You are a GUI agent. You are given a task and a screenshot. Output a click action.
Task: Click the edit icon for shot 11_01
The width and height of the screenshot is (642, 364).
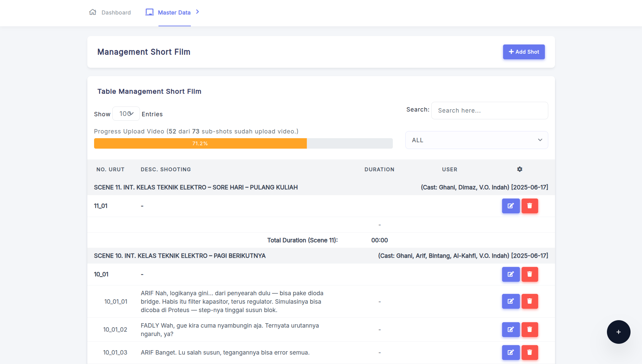click(x=510, y=206)
